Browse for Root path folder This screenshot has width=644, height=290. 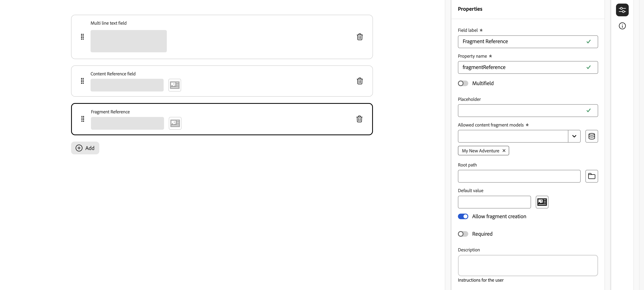coord(591,176)
